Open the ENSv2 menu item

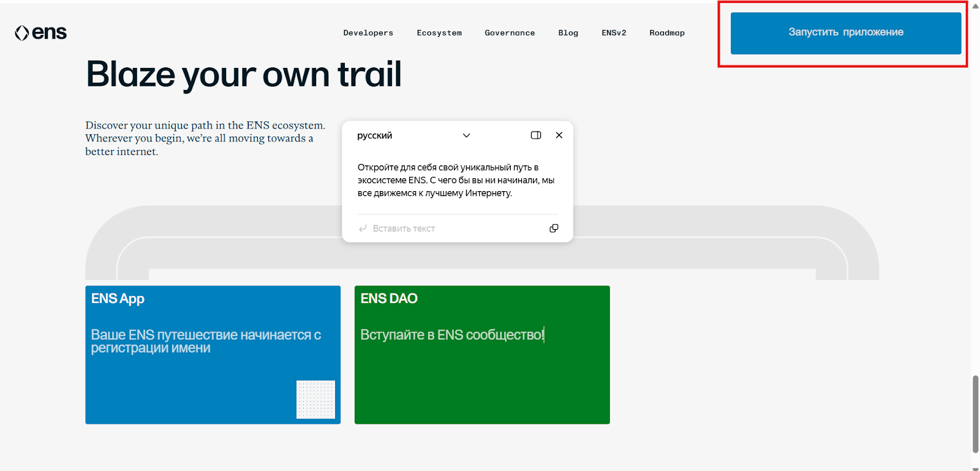614,33
